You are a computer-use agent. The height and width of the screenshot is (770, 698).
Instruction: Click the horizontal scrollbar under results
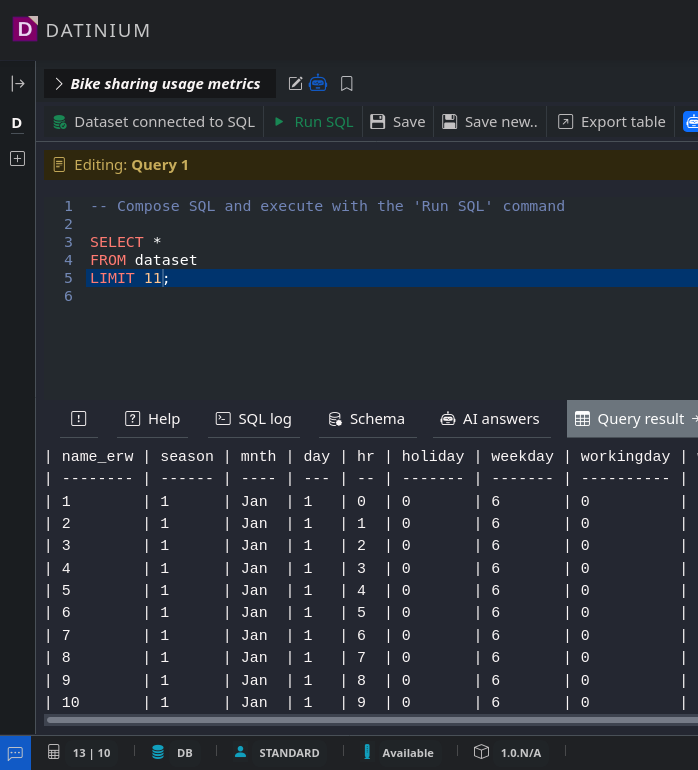tap(370, 719)
